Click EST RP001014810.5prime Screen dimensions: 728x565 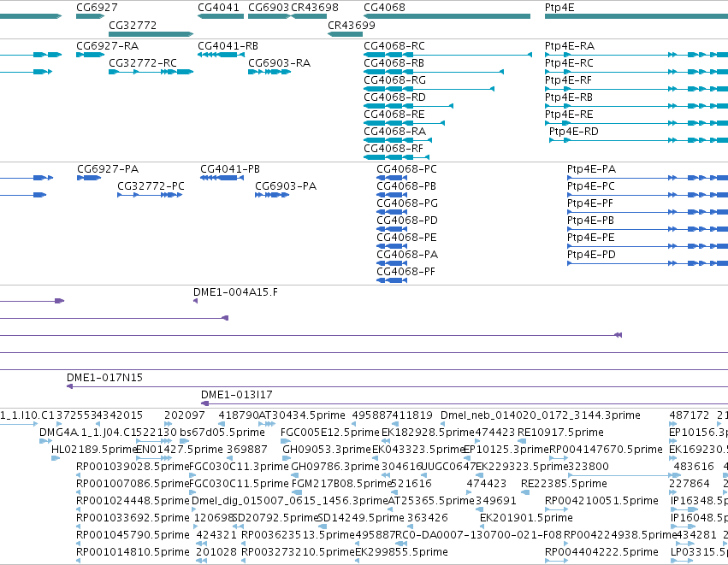pyautogui.click(x=79, y=561)
